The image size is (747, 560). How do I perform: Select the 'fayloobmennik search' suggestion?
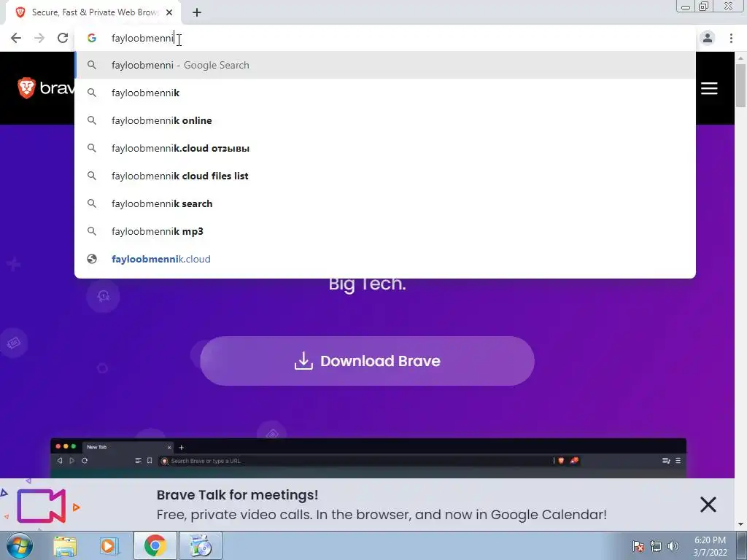[385, 203]
